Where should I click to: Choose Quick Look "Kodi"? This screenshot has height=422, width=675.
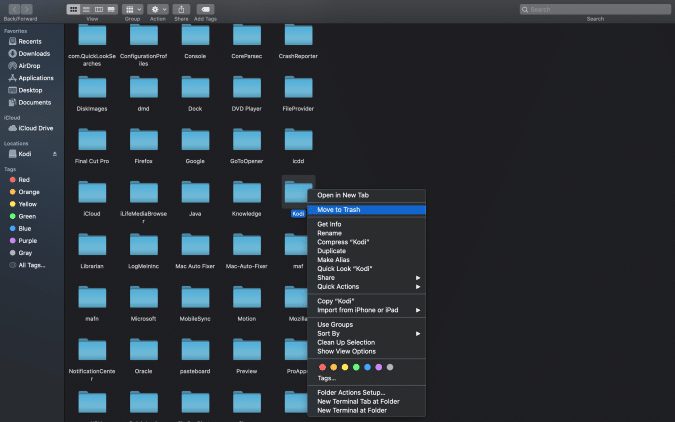pyautogui.click(x=366, y=269)
